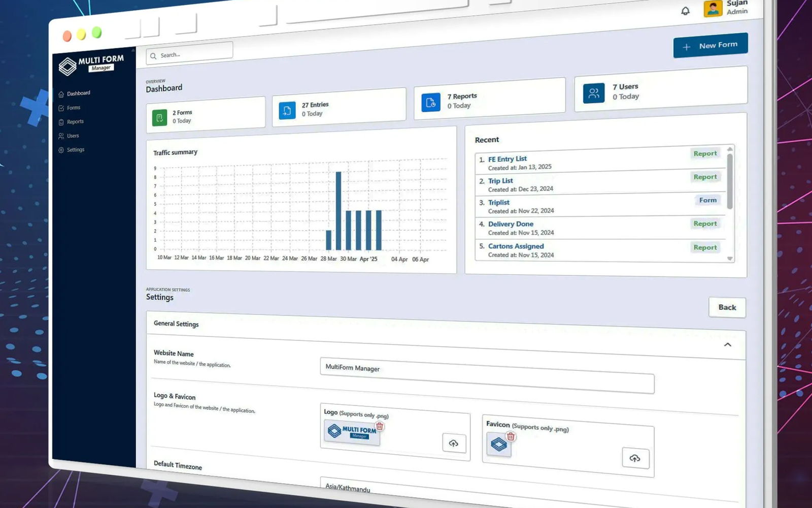Click Report badge for Cartons Assigned
Screen dimensions: 812x508
[x=705, y=247]
